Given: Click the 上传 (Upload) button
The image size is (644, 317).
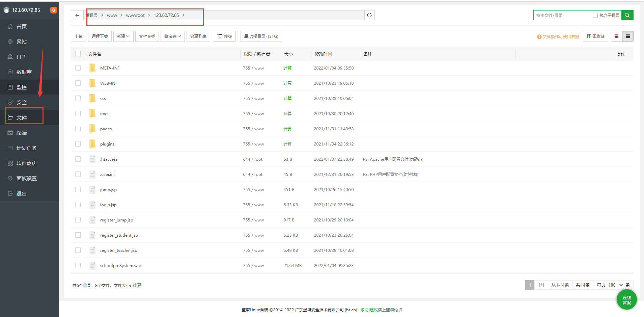Looking at the screenshot, I should [x=79, y=36].
